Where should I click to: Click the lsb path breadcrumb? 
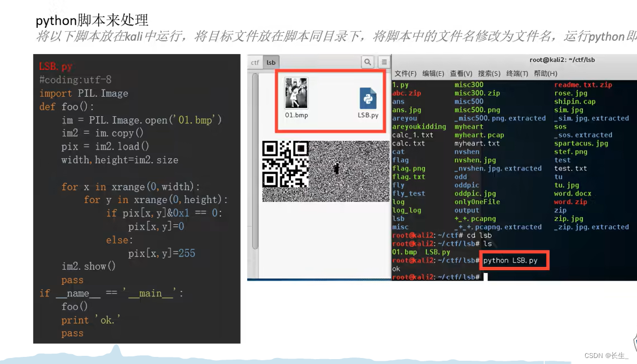click(271, 62)
